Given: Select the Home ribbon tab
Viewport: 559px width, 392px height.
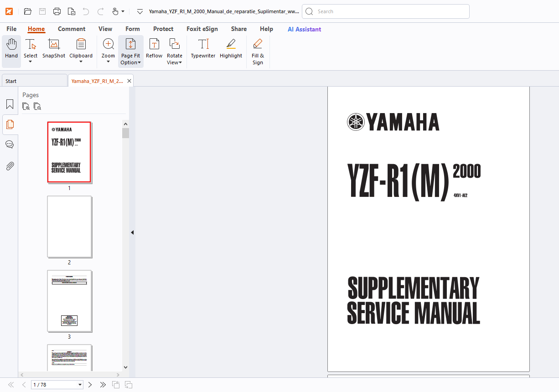Looking at the screenshot, I should click(36, 29).
